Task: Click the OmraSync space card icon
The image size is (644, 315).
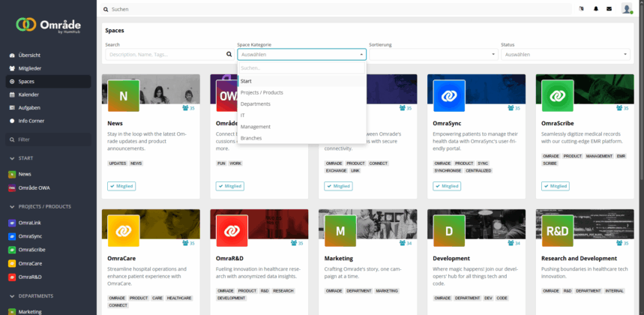Action: pyautogui.click(x=449, y=96)
